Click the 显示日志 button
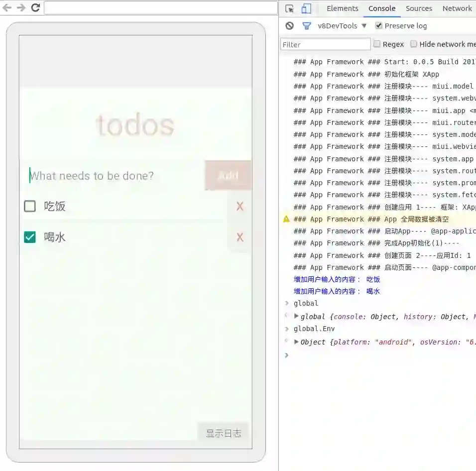Image resolution: width=476 pixels, height=471 pixels. 223,433
